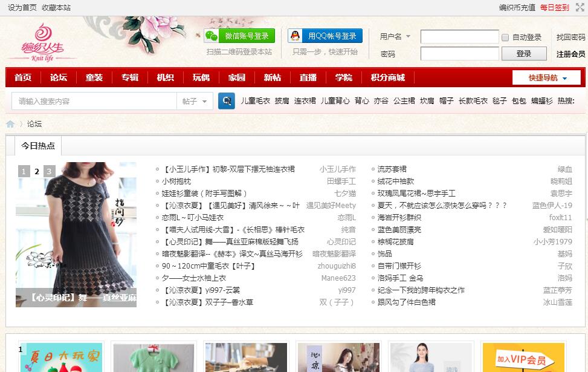Switch to slide 3 of hot carousel
The width and height of the screenshot is (588, 372).
50,171
